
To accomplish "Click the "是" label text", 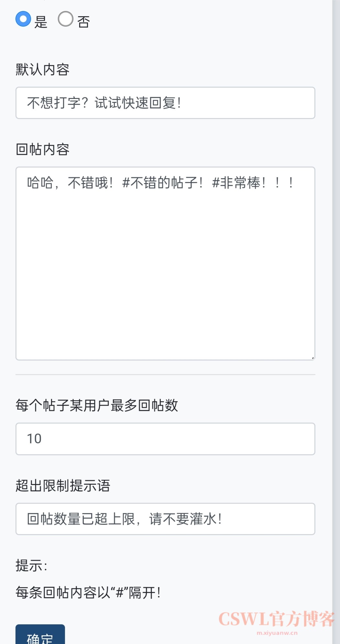I will tap(41, 22).
